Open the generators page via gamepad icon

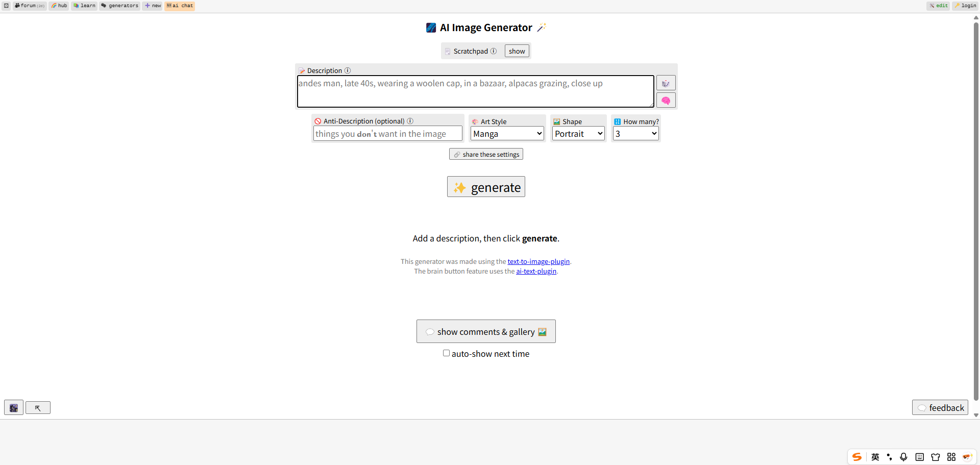click(119, 6)
